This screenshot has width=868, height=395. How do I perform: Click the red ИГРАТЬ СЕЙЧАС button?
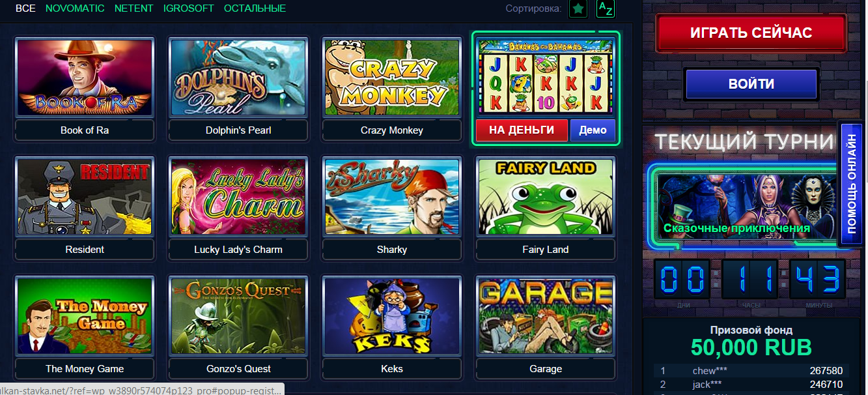coord(751,33)
